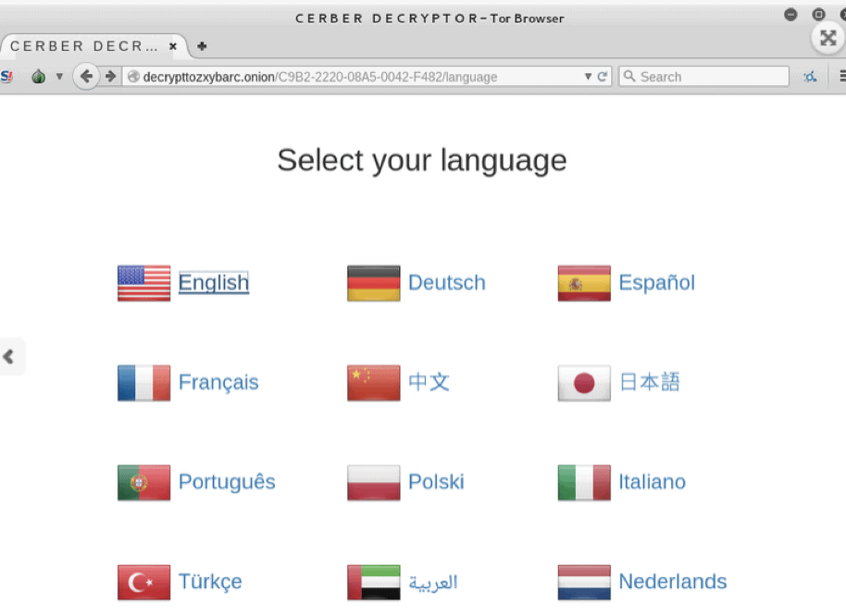Screen dimensions: 846x616
Task: Click the Portuguese flag icon
Action: pyautogui.click(x=143, y=482)
